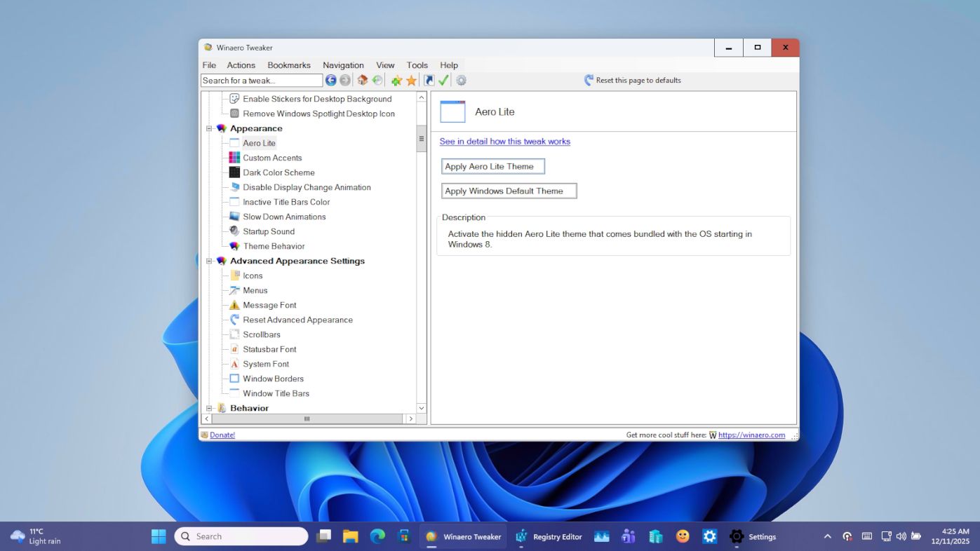Open Registry Editor from the taskbar
This screenshot has width=980, height=551.
549,536
